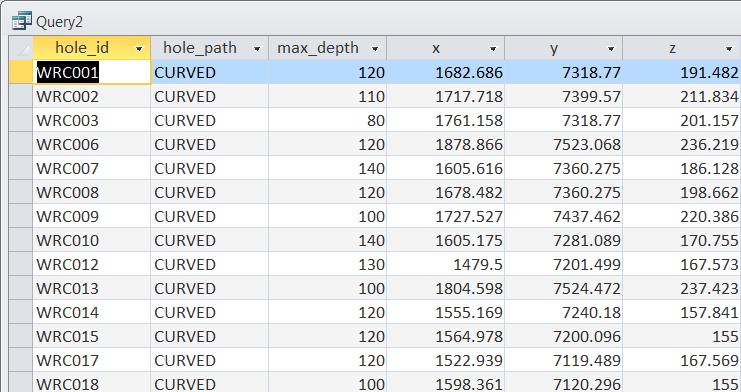The height and width of the screenshot is (392, 741).
Task: Click the cell WRC007
Action: [x=92, y=168]
